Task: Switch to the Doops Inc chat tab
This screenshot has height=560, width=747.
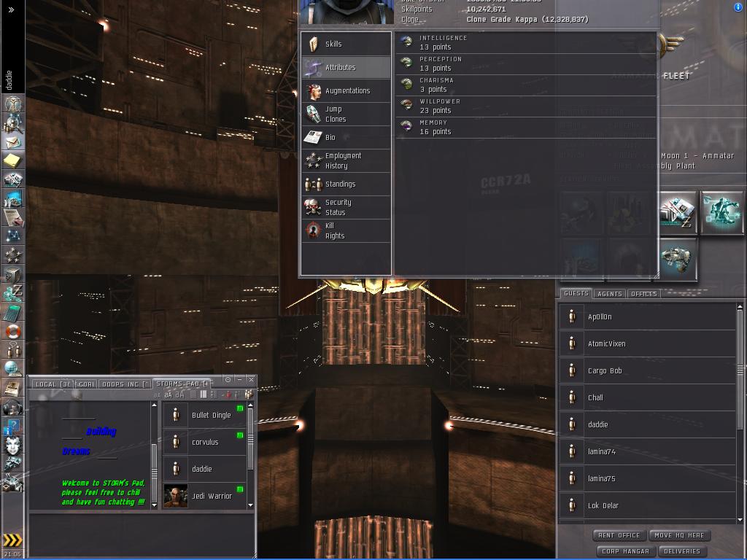Action: point(125,384)
